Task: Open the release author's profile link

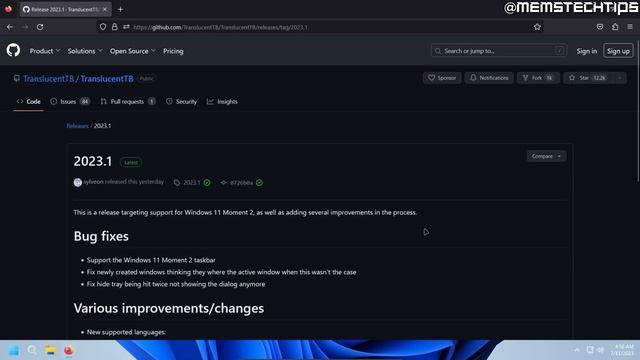Action: [x=93, y=182]
